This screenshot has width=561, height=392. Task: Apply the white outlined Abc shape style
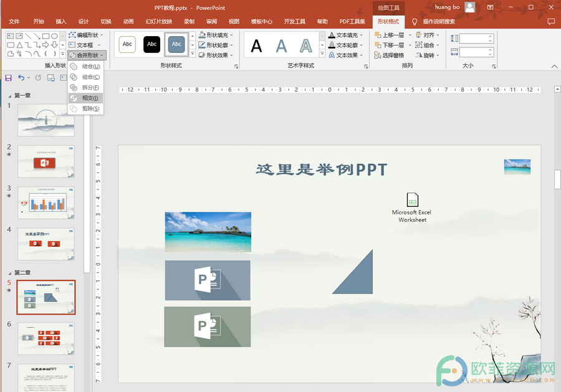coord(127,44)
